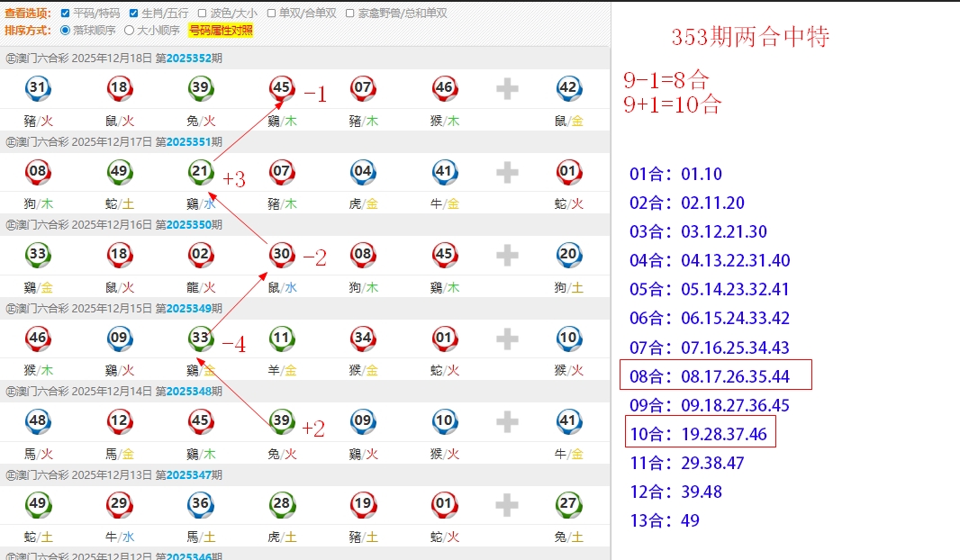Enable the 单双/合单双 checkbox
Screen dimensions: 960x560
pos(272,14)
